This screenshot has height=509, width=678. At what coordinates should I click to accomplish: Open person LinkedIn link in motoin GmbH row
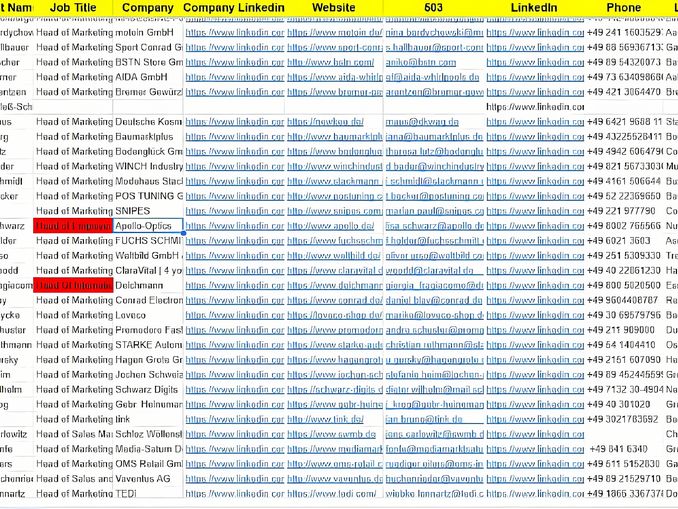(x=535, y=32)
